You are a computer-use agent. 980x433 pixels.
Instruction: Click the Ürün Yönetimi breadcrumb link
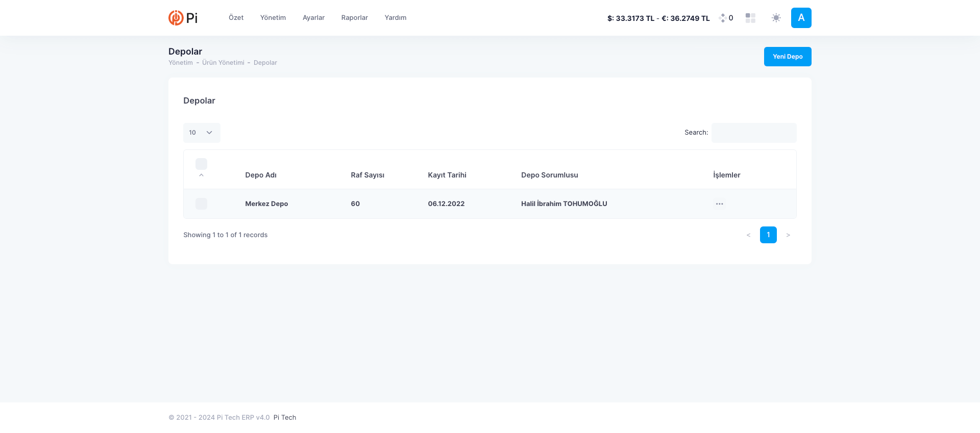(x=223, y=63)
